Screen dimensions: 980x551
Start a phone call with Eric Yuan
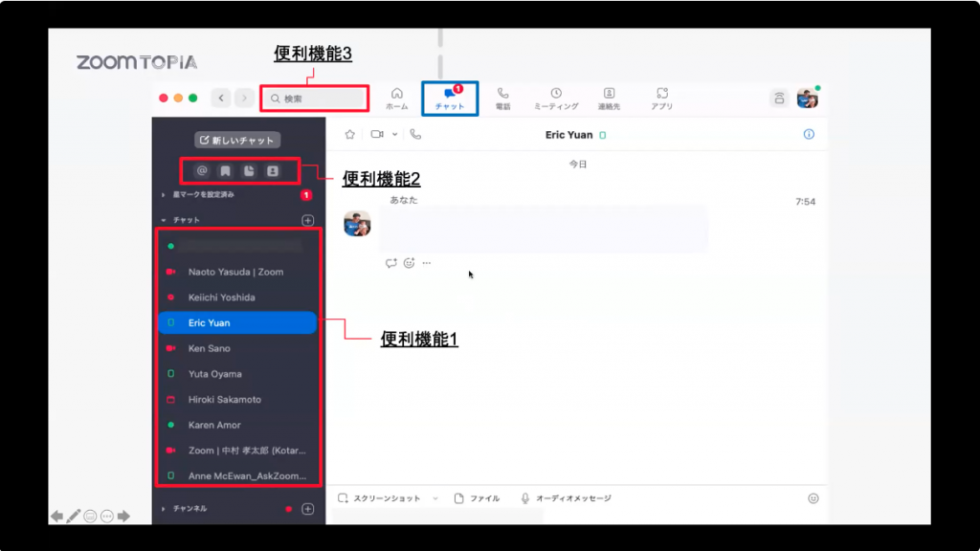415,134
